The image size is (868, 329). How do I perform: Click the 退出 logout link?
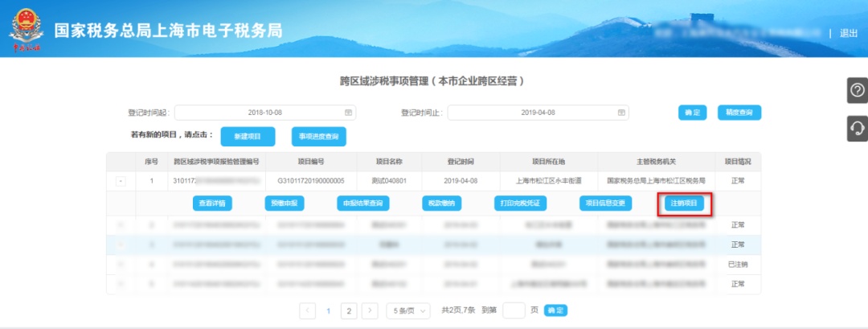849,34
